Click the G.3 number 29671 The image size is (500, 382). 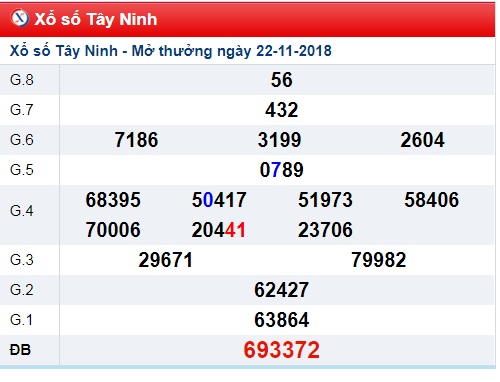coord(166,260)
